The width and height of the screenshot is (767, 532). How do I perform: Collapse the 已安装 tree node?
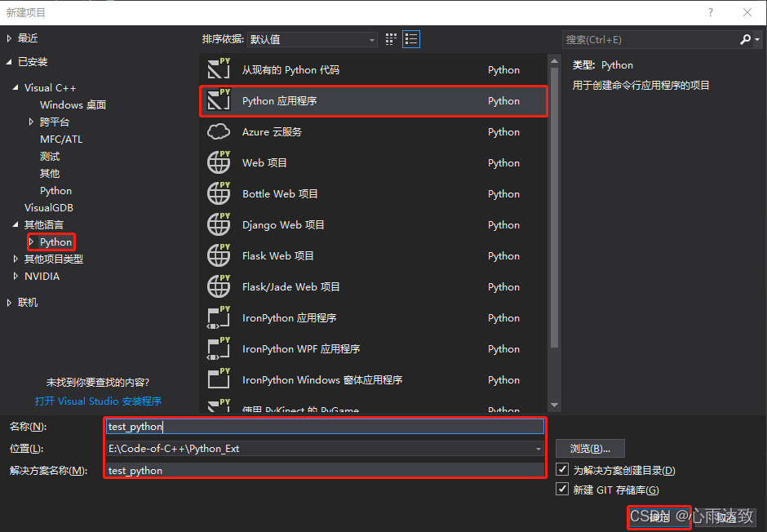9,62
